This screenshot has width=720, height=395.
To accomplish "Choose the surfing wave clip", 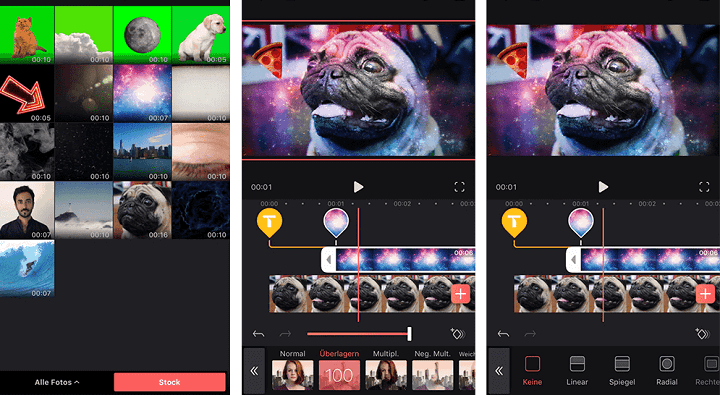I will tap(27, 269).
